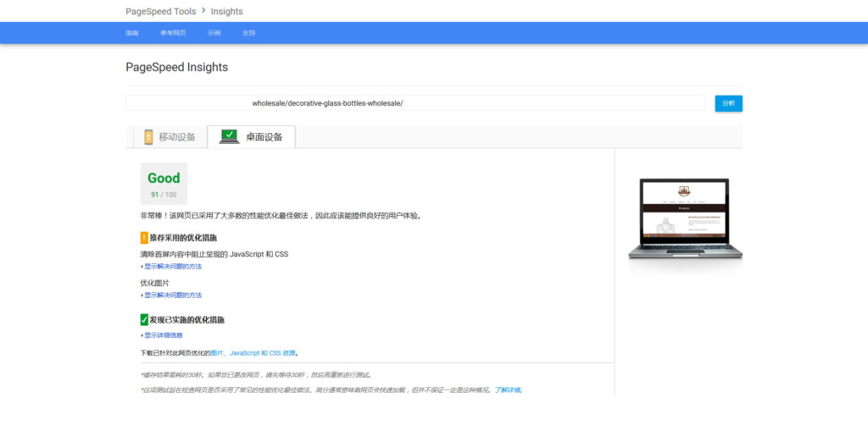Expand fix instructions for JavaScript and CSS

173,267
